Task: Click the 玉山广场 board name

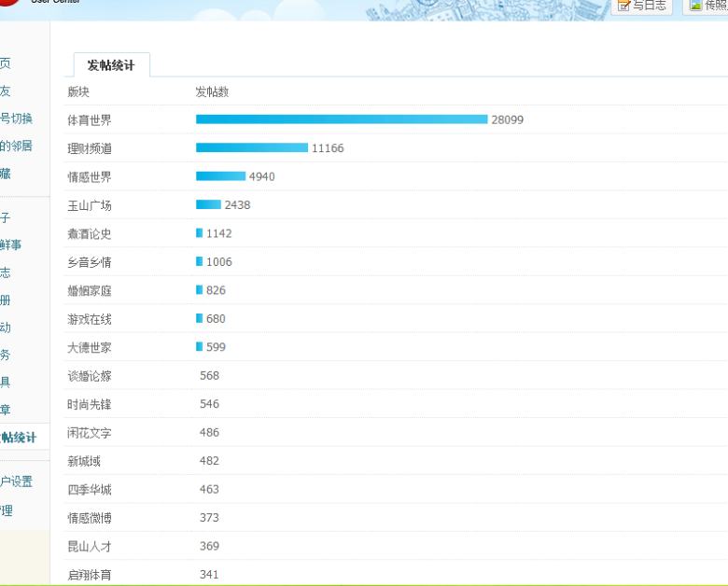Action: [x=90, y=205]
